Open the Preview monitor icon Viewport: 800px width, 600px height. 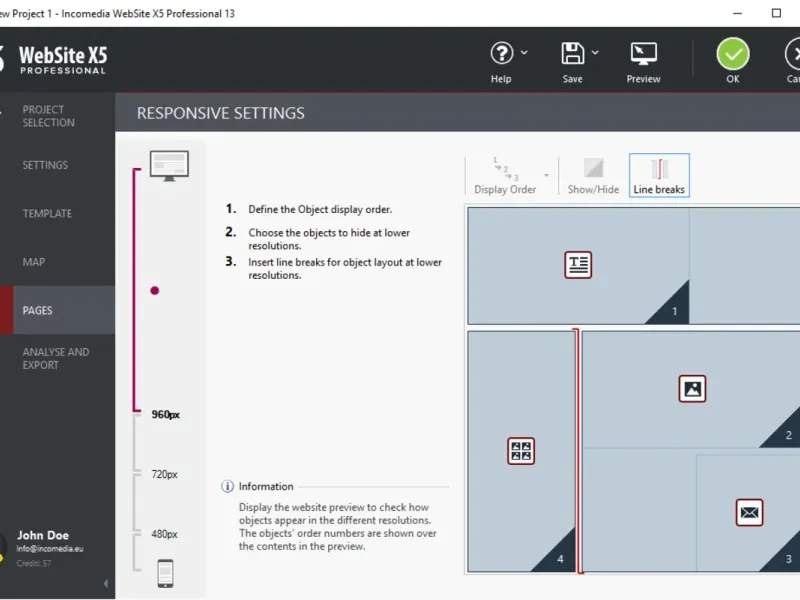point(643,54)
